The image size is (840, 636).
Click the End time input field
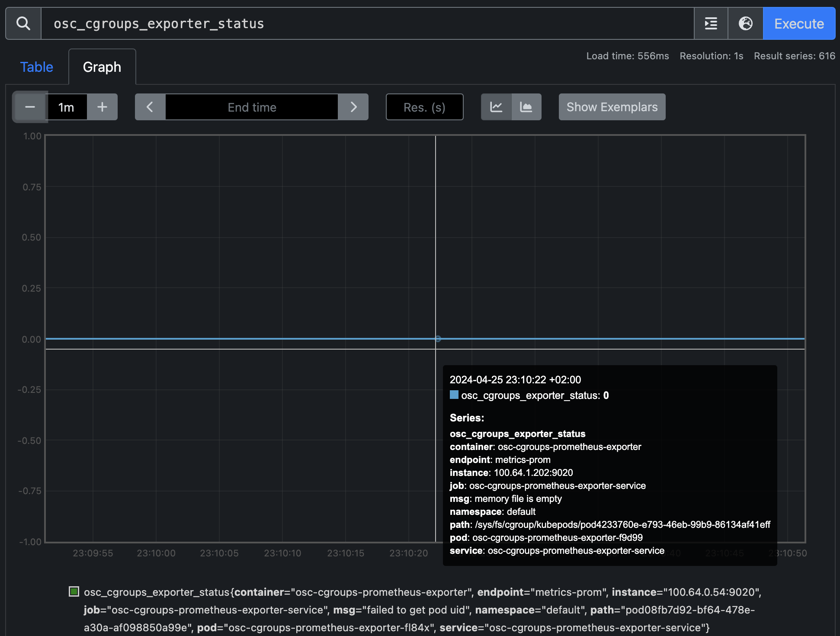[x=252, y=107]
